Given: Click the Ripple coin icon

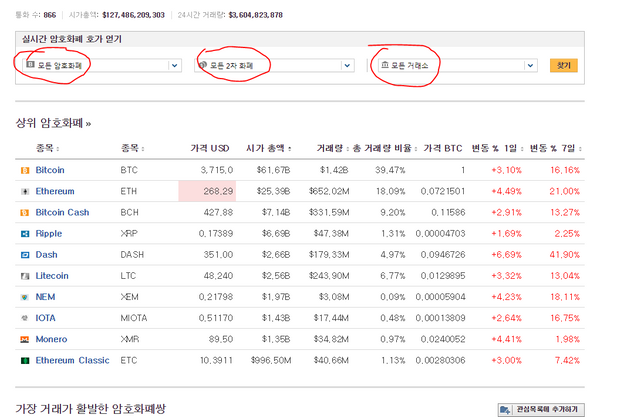Looking at the screenshot, I should (25, 234).
